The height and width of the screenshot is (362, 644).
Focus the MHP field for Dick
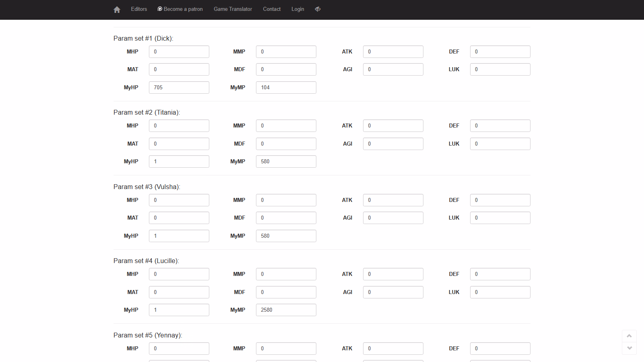point(179,51)
